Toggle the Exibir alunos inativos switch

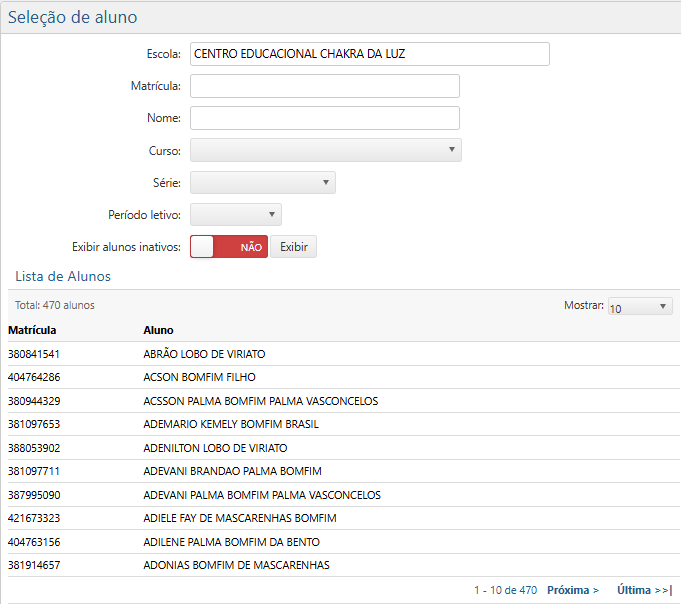click(x=229, y=247)
